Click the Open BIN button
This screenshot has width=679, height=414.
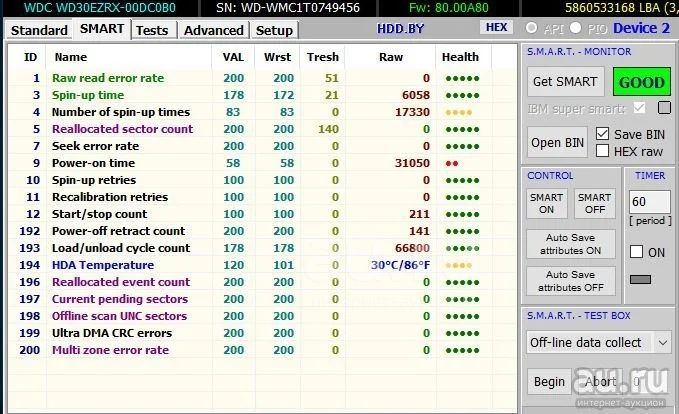557,142
